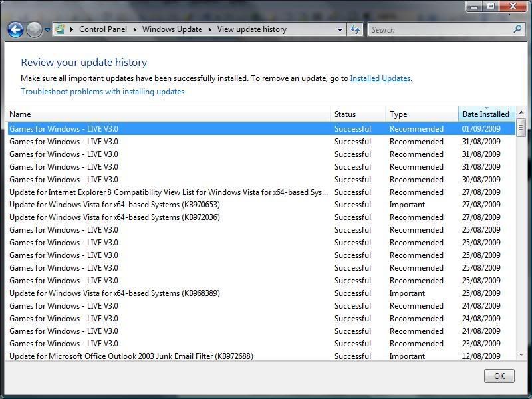Click Successful status in Internet Explorer 8 row
Screen dimensions: 532x399
click(352, 192)
